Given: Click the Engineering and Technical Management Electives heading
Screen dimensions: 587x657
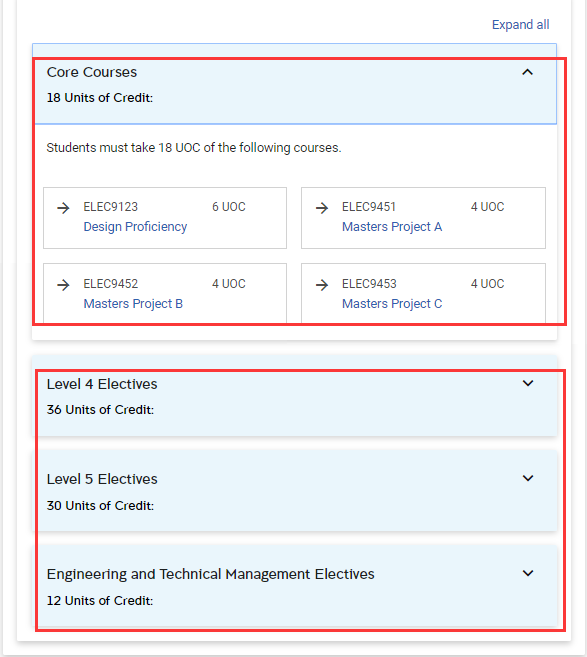Looking at the screenshot, I should click(210, 574).
